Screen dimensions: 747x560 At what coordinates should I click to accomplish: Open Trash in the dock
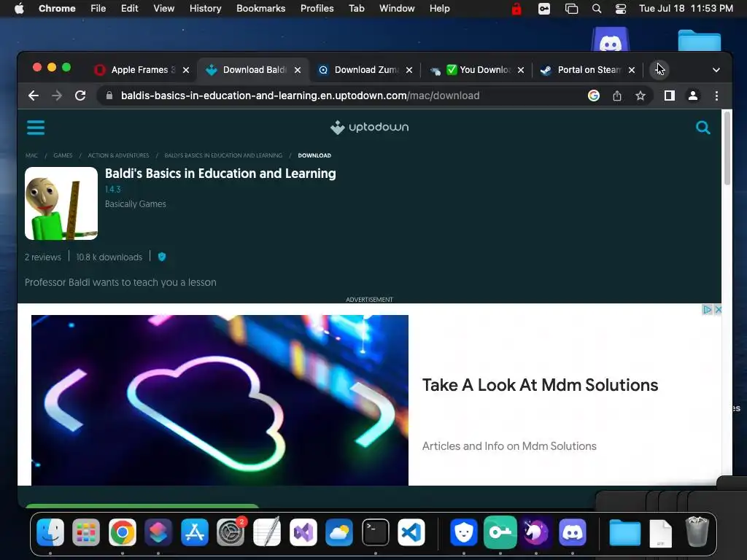pyautogui.click(x=697, y=532)
